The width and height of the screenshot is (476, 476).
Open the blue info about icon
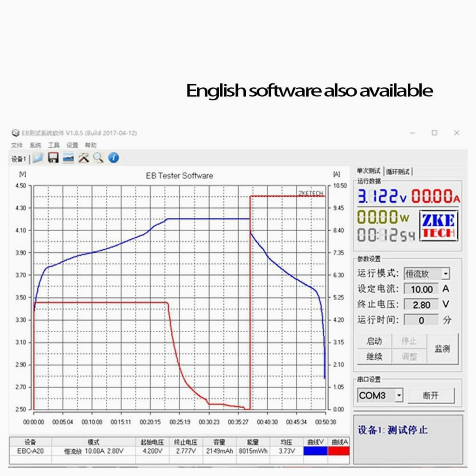pos(114,158)
